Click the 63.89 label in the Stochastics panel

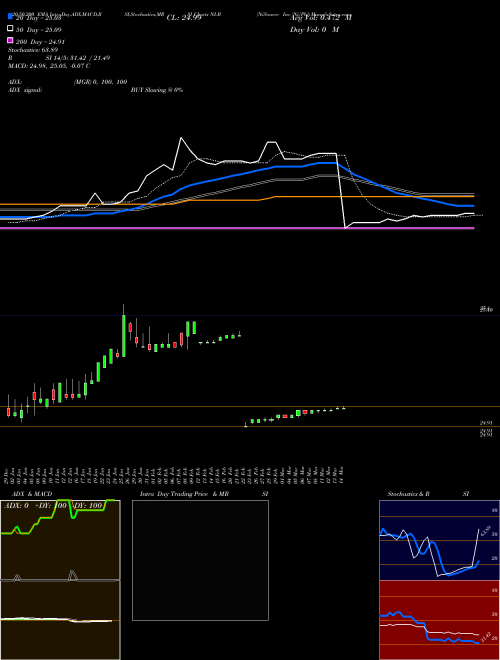click(x=487, y=531)
